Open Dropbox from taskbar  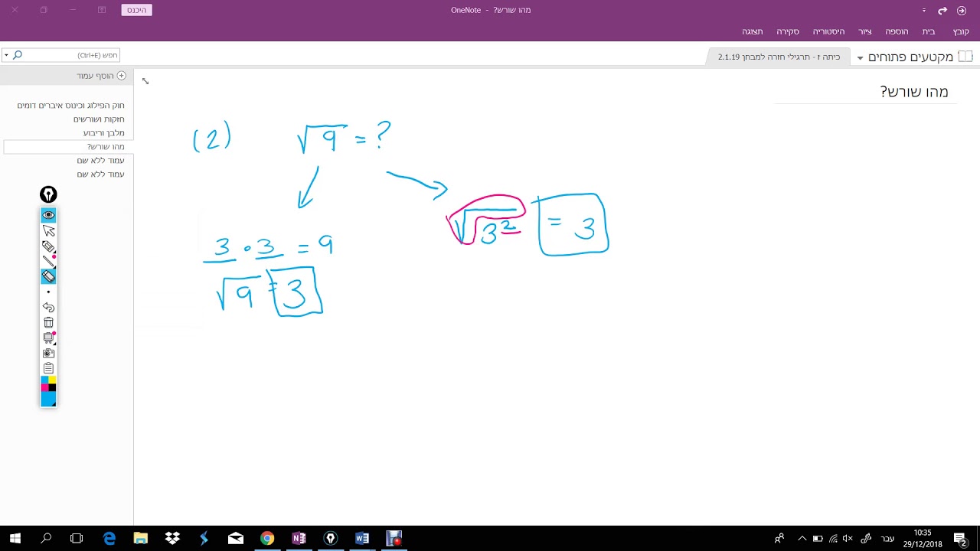pos(172,538)
